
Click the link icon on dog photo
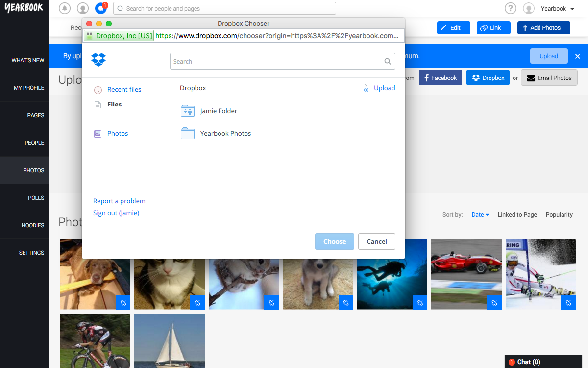(123, 302)
